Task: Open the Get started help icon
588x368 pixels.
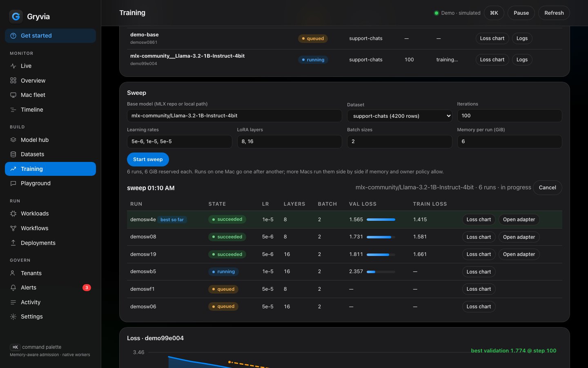Action: tap(13, 36)
